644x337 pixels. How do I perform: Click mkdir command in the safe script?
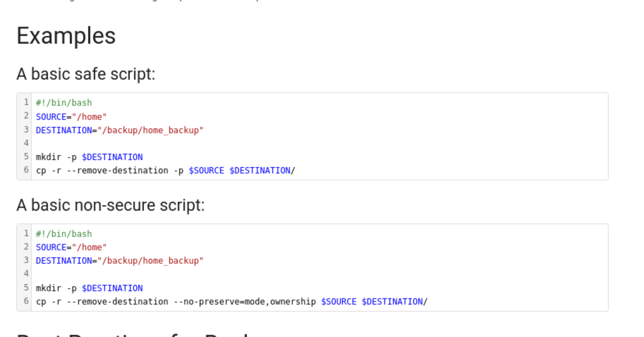(49, 157)
